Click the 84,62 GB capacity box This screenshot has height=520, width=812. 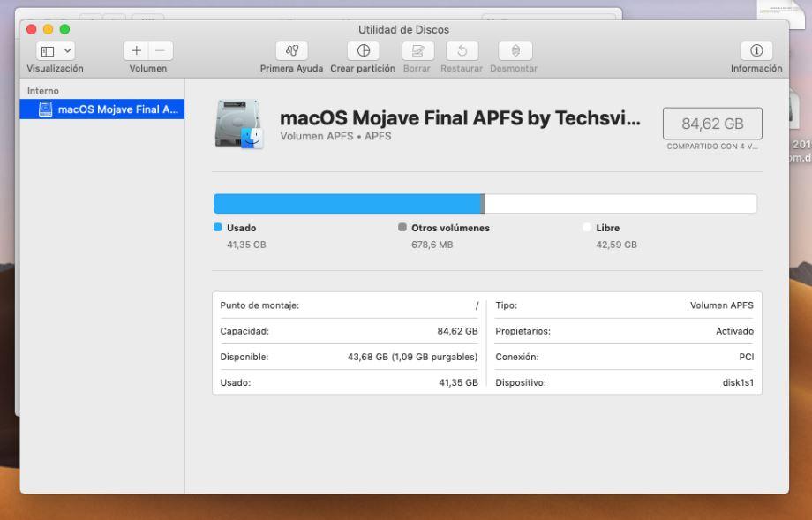point(712,124)
